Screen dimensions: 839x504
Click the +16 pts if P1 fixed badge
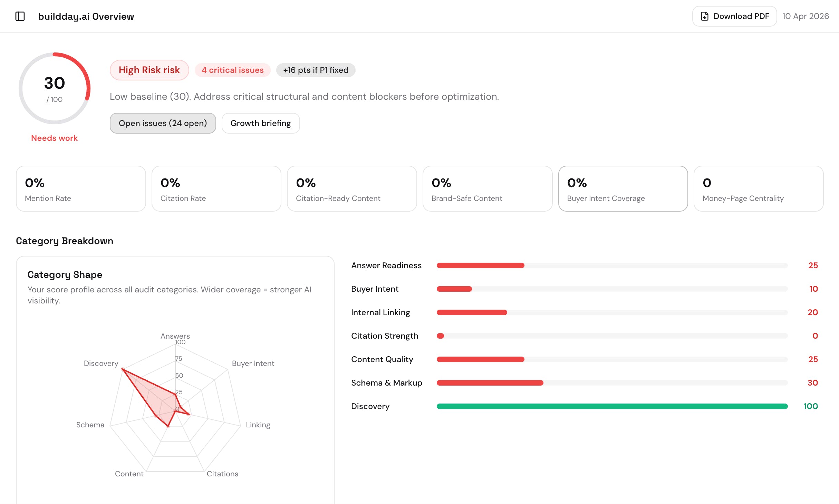(x=316, y=70)
